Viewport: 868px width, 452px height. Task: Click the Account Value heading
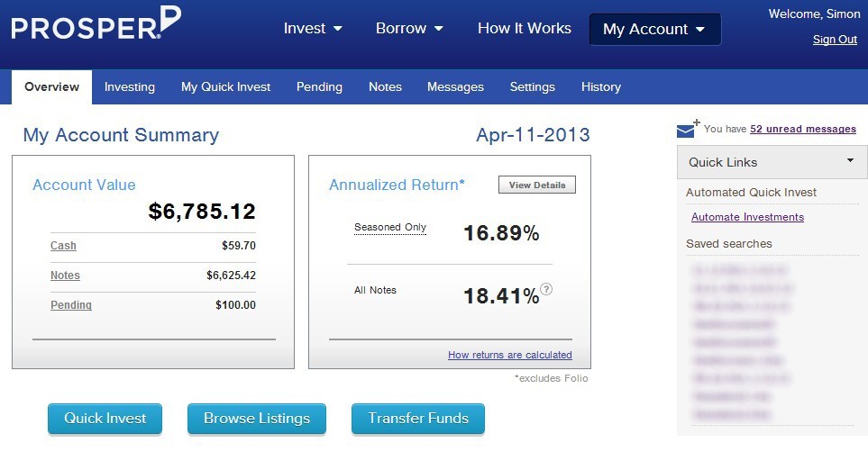[x=84, y=185]
